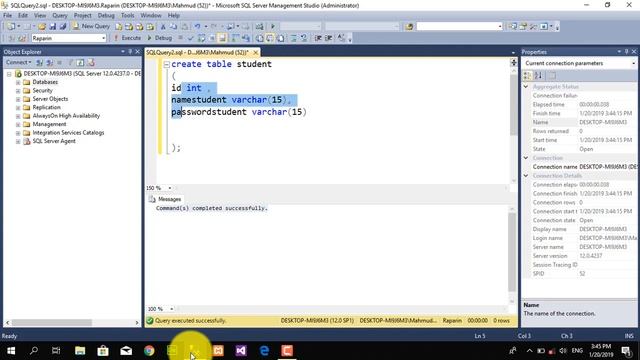The image size is (640, 360).
Task: Click the search combo box in toolbar
Action: [x=459, y=26]
